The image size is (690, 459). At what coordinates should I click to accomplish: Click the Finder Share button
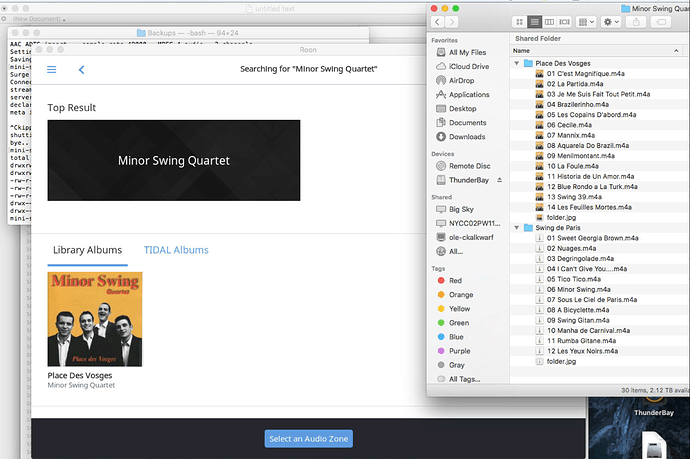click(636, 22)
